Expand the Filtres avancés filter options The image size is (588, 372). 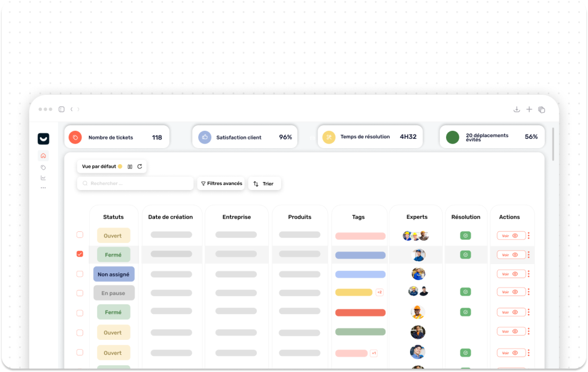pyautogui.click(x=222, y=184)
